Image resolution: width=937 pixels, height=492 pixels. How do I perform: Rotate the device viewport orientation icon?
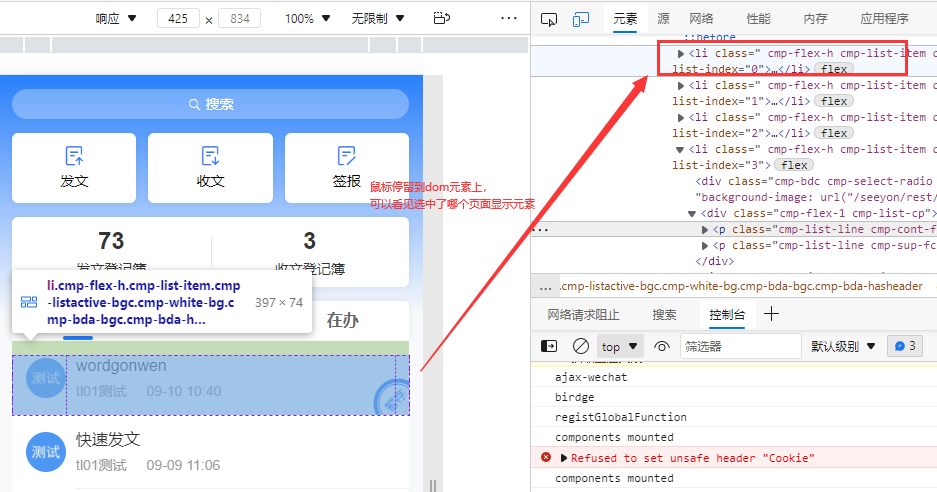[x=441, y=18]
